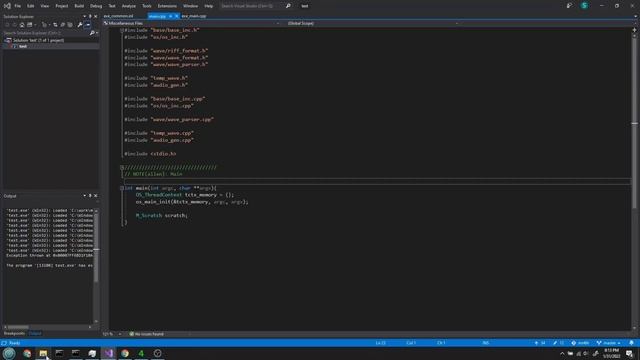Image resolution: width=640 pixels, height=360 pixels.
Task: Open the Window menu
Action: pos(190,6)
